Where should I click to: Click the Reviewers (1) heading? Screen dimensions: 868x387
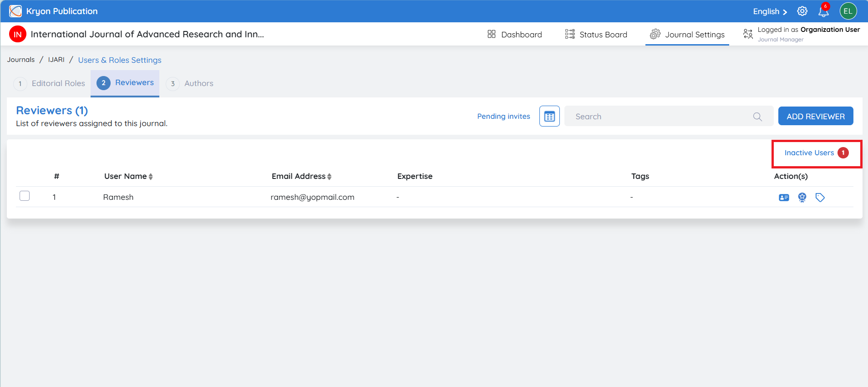pyautogui.click(x=52, y=111)
